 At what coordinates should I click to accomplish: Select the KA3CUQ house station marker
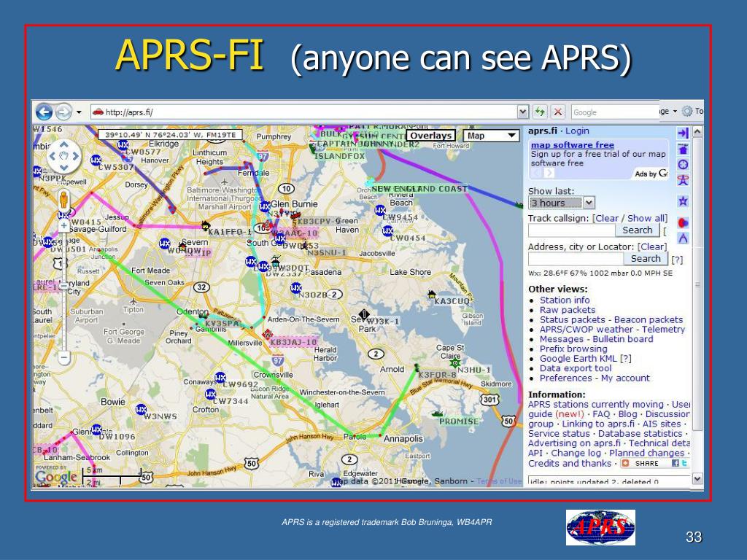tap(432, 295)
